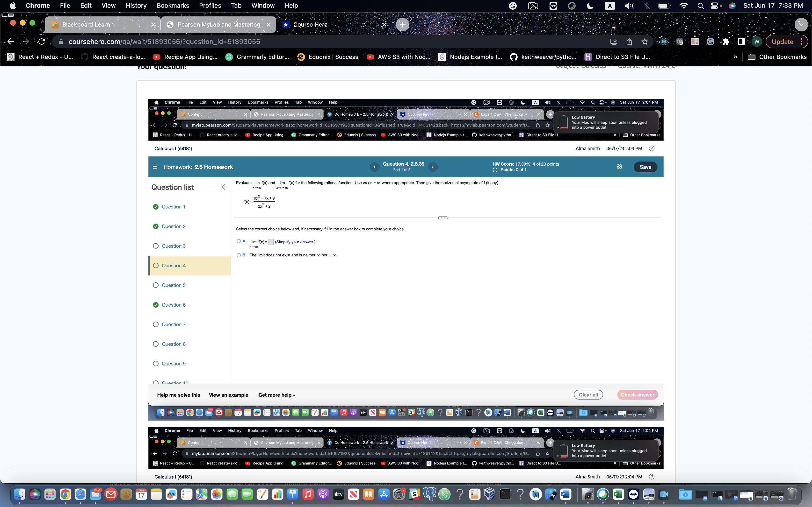Open Microsoft Excel from the Dock
The image size is (812, 507).
[618, 494]
